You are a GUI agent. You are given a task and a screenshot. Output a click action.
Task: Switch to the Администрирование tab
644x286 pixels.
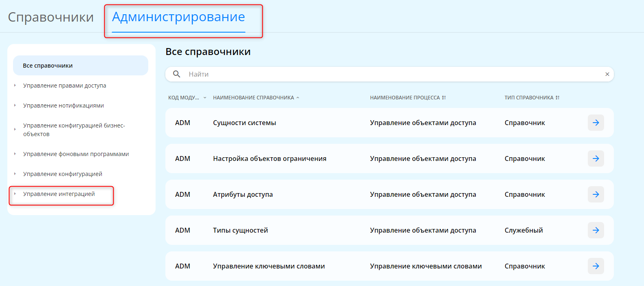[178, 17]
